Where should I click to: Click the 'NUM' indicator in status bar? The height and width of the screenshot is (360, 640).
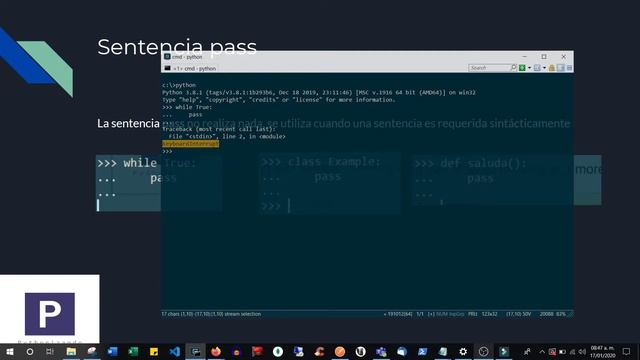[x=442, y=314]
